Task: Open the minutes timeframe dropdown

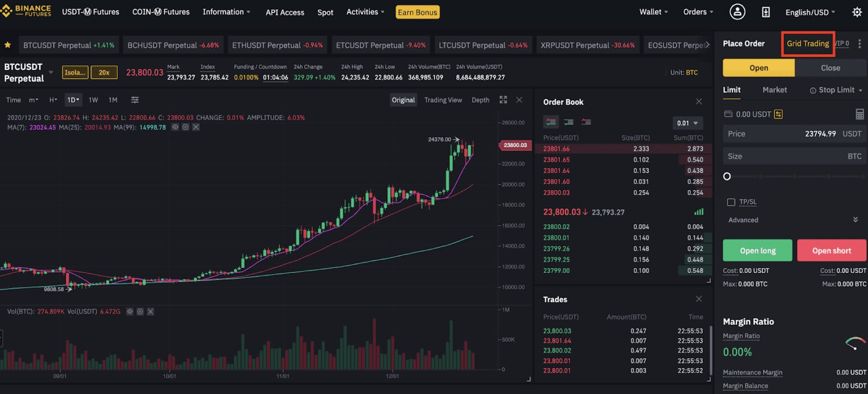Action: click(34, 100)
